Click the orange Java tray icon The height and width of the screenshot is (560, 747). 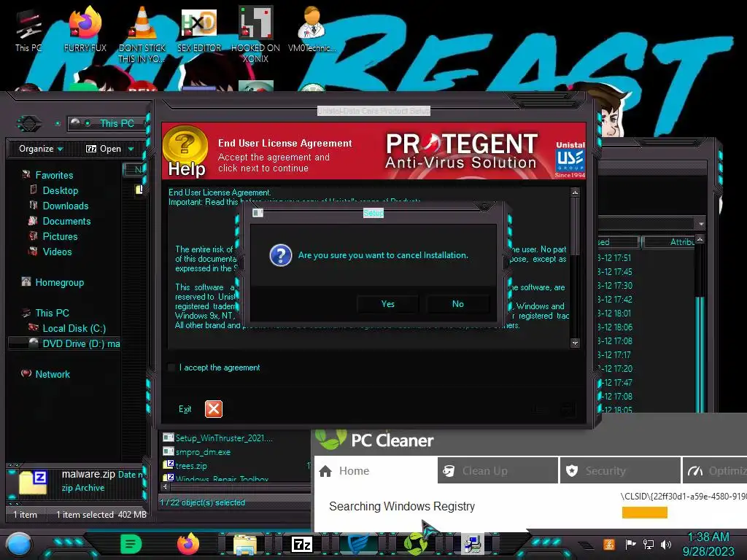(x=609, y=544)
